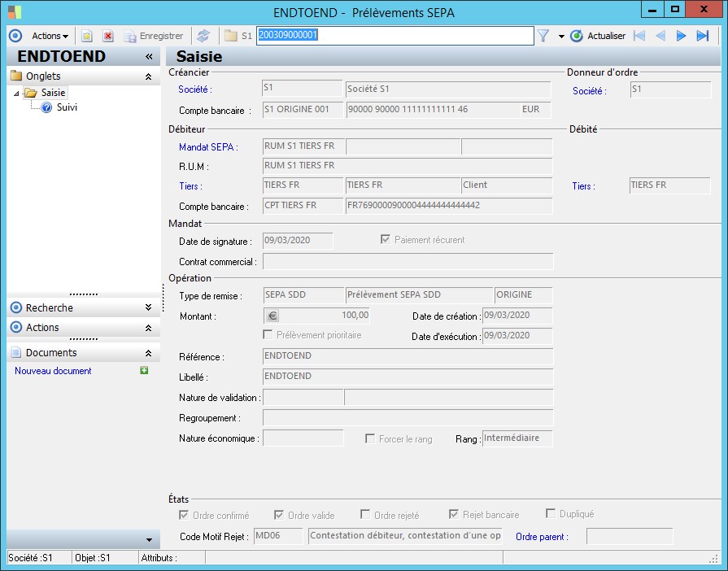This screenshot has height=571, width=728.
Task: Select the Saisie folder in the tree
Action: 53,93
